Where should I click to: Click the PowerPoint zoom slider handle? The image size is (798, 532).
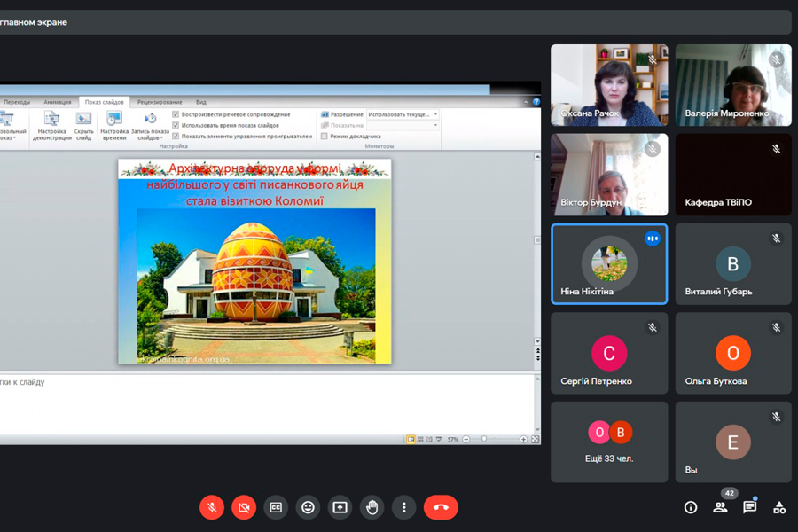(x=484, y=439)
